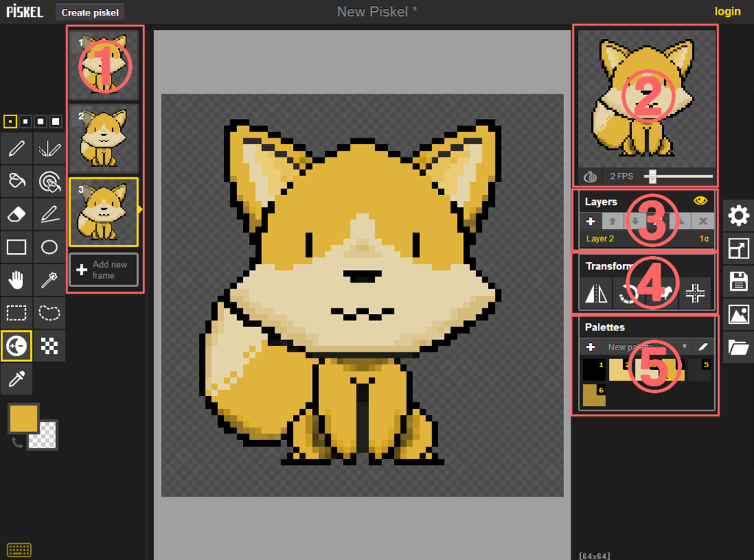Select the Rectangle tool
Viewport: 754px width, 560px height.
click(x=16, y=247)
